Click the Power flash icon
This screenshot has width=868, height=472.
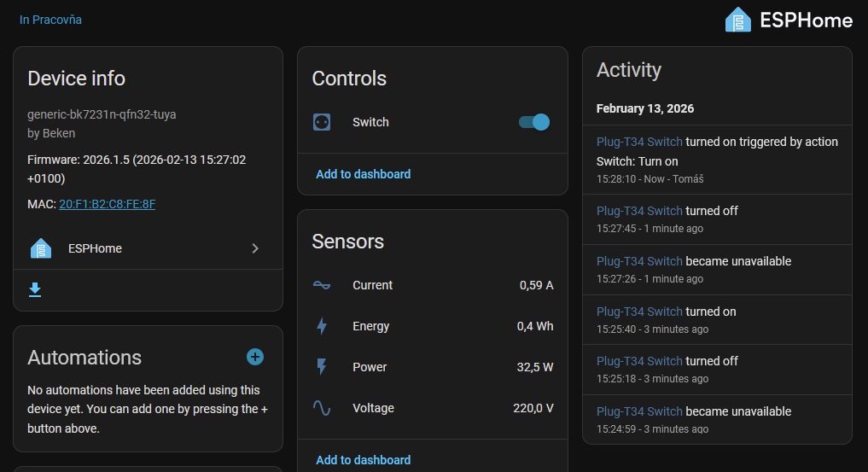coord(322,367)
